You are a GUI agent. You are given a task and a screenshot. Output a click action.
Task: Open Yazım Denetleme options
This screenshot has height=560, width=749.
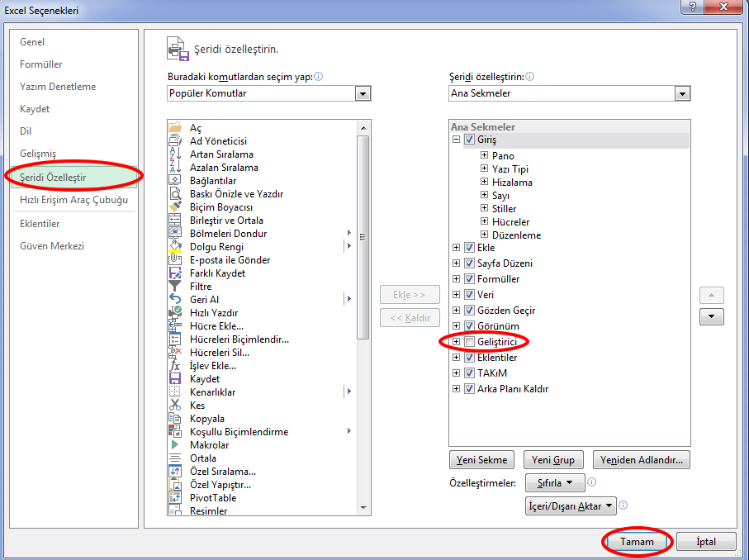[58, 87]
